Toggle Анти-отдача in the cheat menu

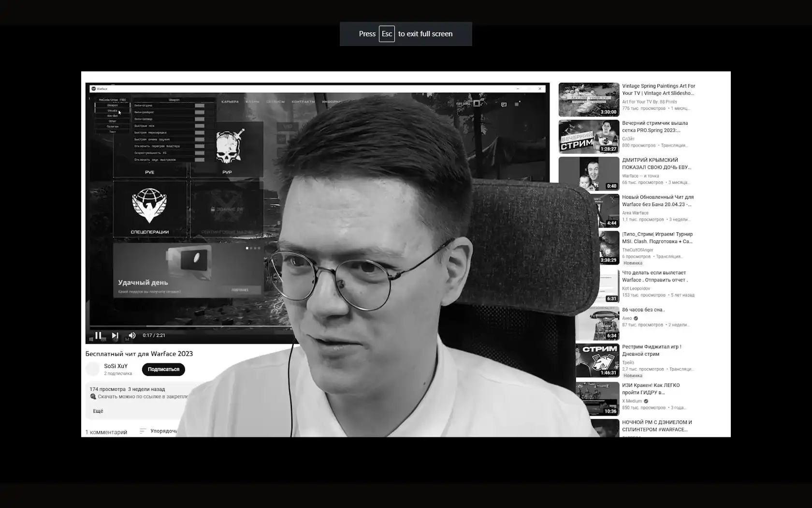point(200,105)
